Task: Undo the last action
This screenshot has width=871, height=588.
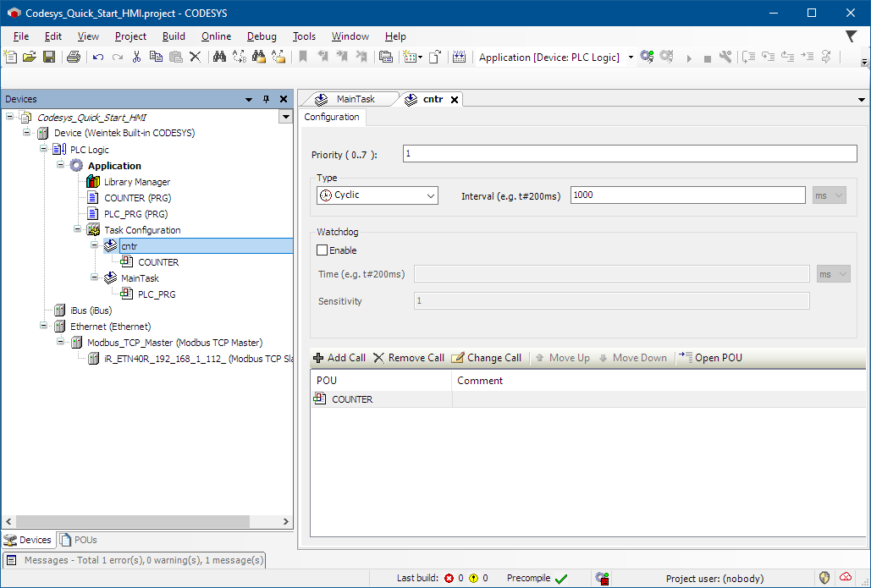Action: coord(98,57)
